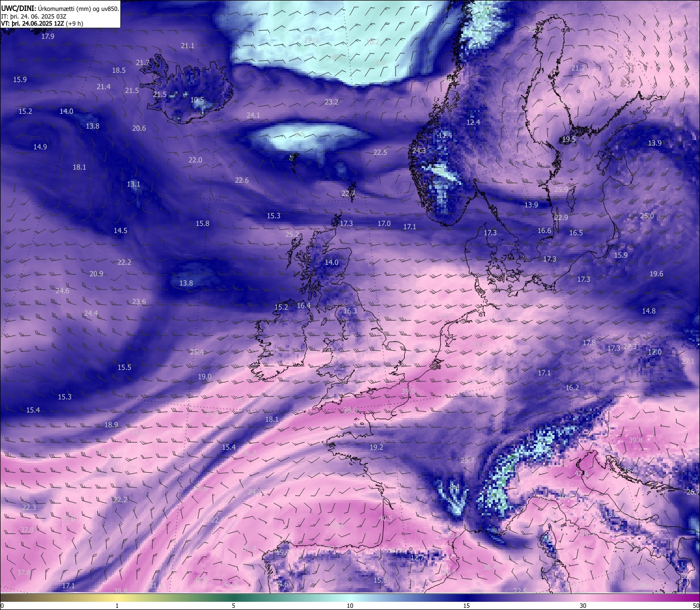Click the 25.9 value in the Baltic

561,189
